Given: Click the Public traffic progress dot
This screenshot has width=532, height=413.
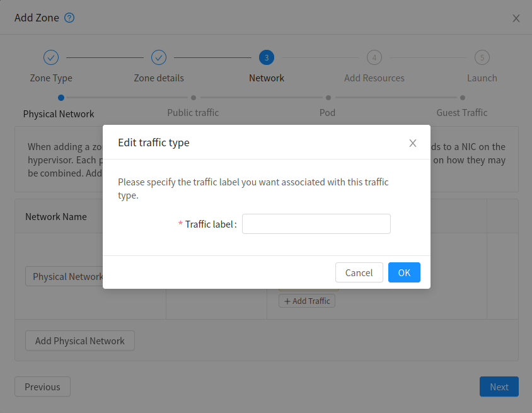Looking at the screenshot, I should pyautogui.click(x=193, y=98).
